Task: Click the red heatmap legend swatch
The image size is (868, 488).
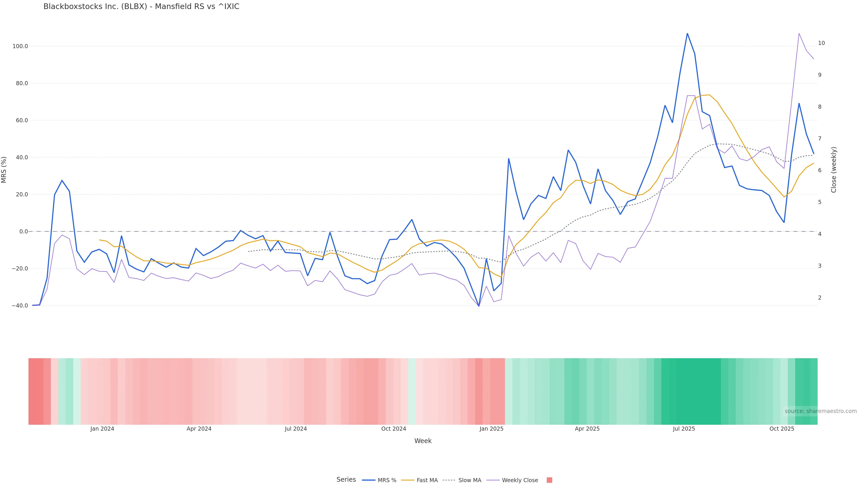Action: (x=549, y=480)
